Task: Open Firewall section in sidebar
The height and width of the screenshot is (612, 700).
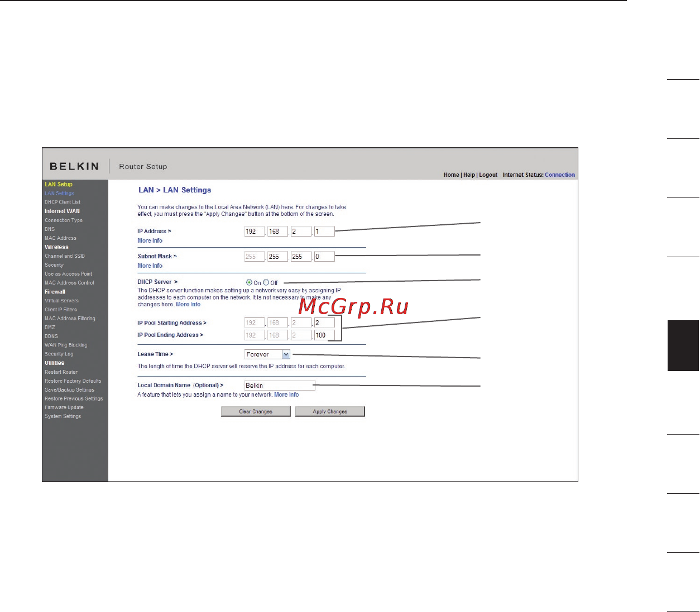Action: pos(55,291)
